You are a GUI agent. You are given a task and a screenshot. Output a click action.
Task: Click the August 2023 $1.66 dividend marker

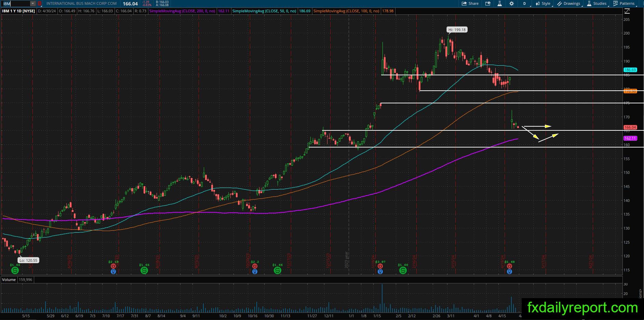144,271
